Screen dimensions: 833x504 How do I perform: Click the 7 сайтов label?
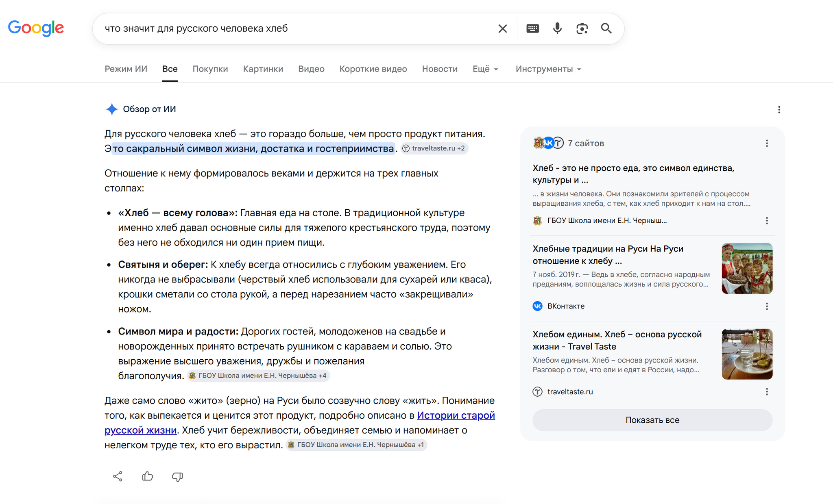586,143
